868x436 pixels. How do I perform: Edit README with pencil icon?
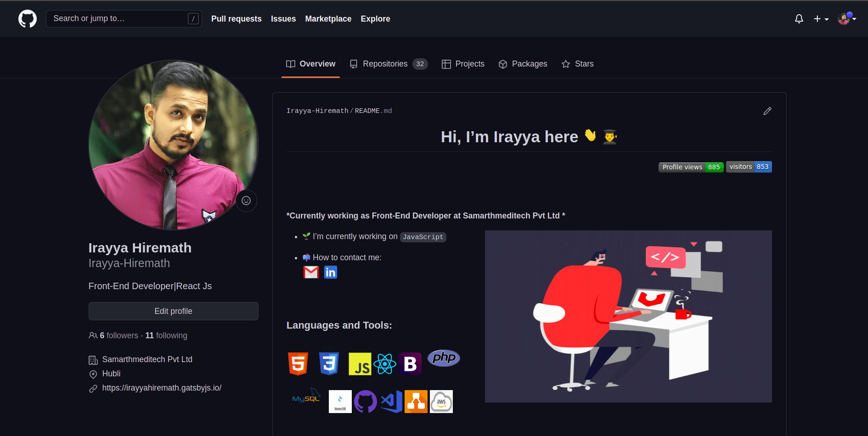tap(767, 111)
